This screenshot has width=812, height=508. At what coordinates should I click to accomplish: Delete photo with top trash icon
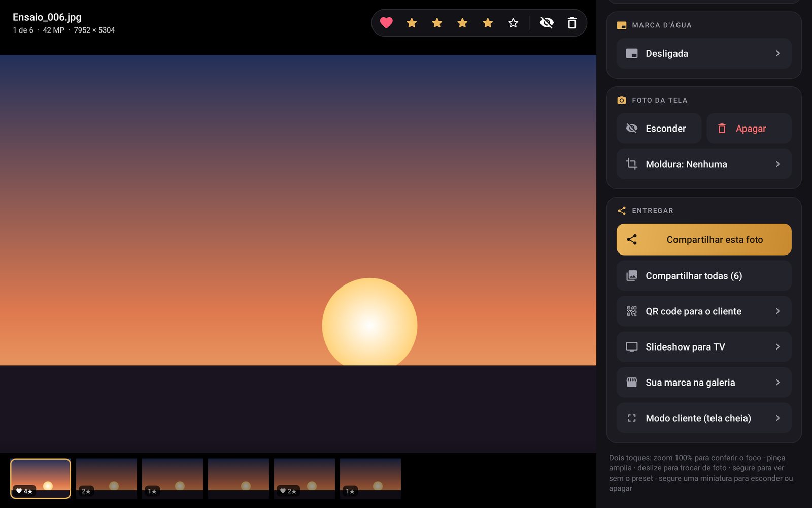tap(572, 23)
